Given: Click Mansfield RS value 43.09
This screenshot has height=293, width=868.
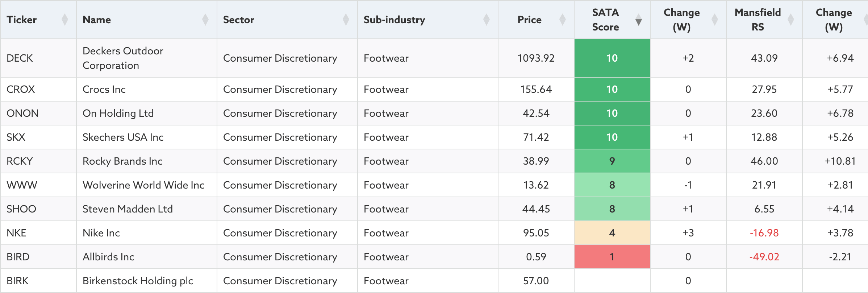Looking at the screenshot, I should (x=764, y=58).
